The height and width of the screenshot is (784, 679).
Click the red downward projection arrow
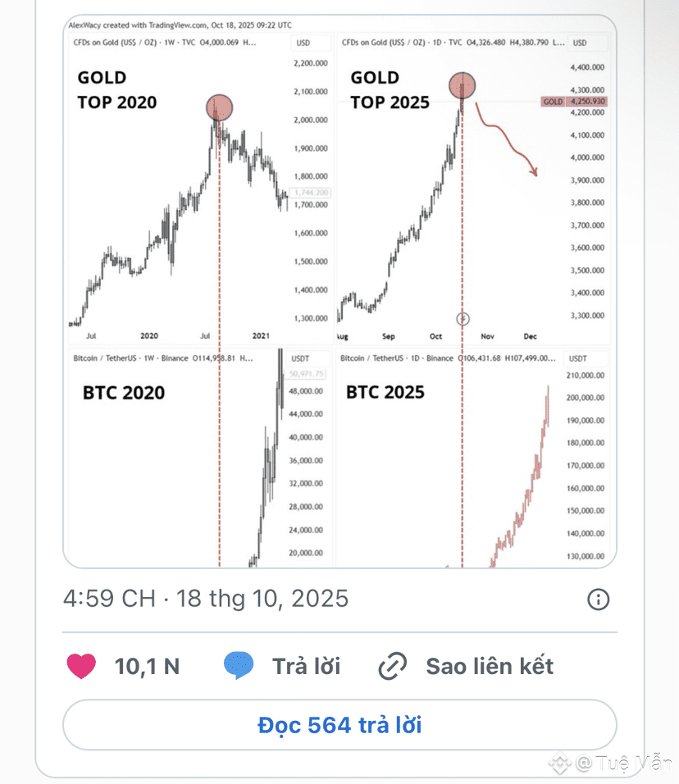pyautogui.click(x=508, y=139)
